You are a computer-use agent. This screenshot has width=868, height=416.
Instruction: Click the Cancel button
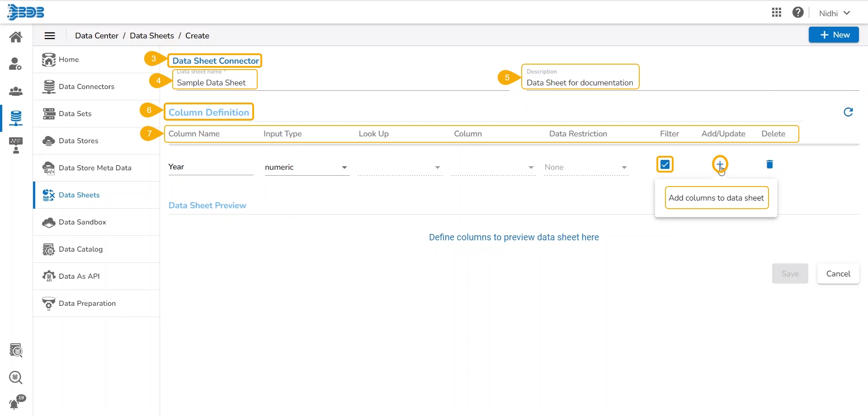coord(838,274)
